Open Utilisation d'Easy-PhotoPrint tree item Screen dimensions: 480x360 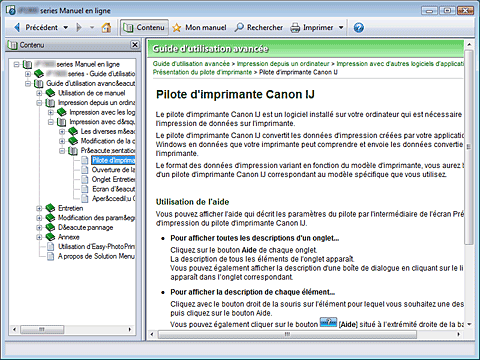pos(96,247)
